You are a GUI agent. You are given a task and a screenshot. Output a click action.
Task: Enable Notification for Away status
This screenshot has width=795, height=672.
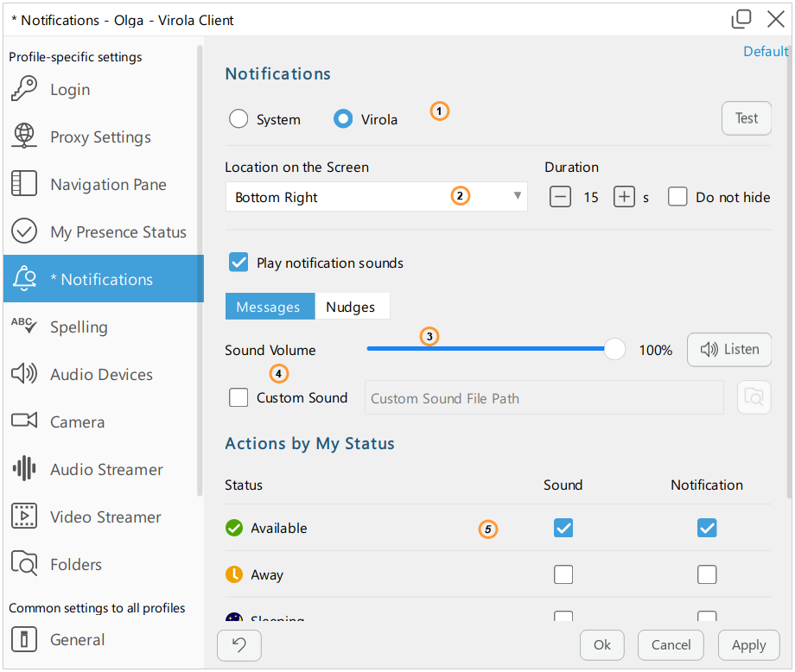707,574
